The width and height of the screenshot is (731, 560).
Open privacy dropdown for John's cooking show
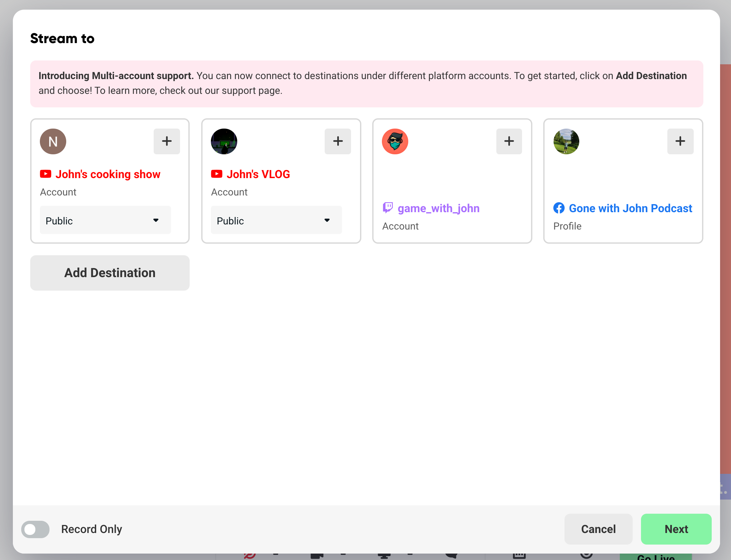[105, 220]
